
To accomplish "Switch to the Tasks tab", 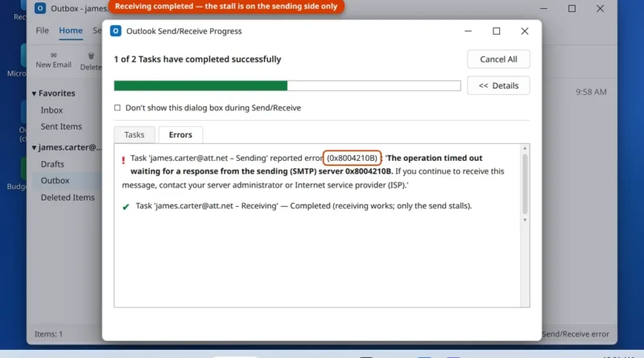I will [x=134, y=134].
